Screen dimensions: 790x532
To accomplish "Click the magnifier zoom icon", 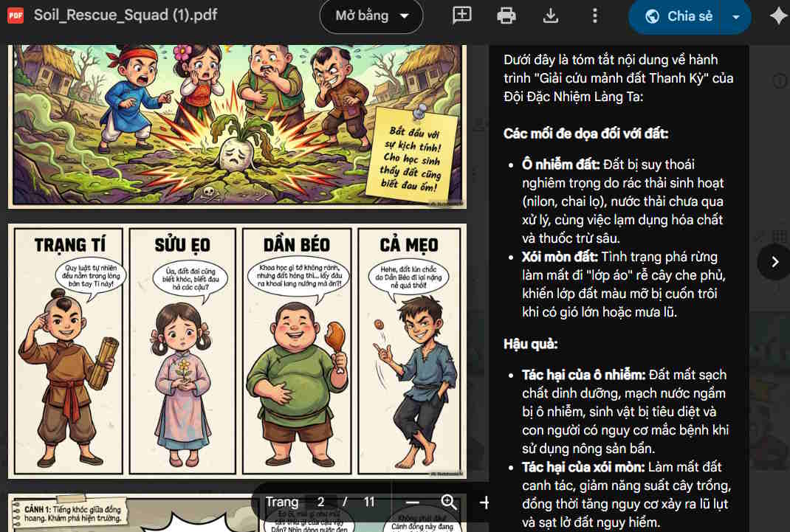I will [x=447, y=502].
